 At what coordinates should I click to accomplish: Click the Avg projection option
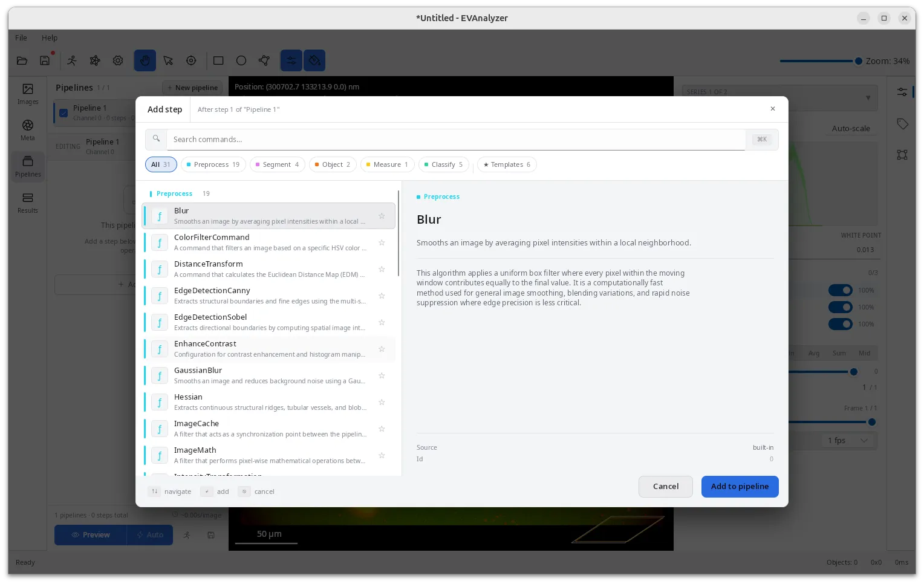click(x=814, y=353)
